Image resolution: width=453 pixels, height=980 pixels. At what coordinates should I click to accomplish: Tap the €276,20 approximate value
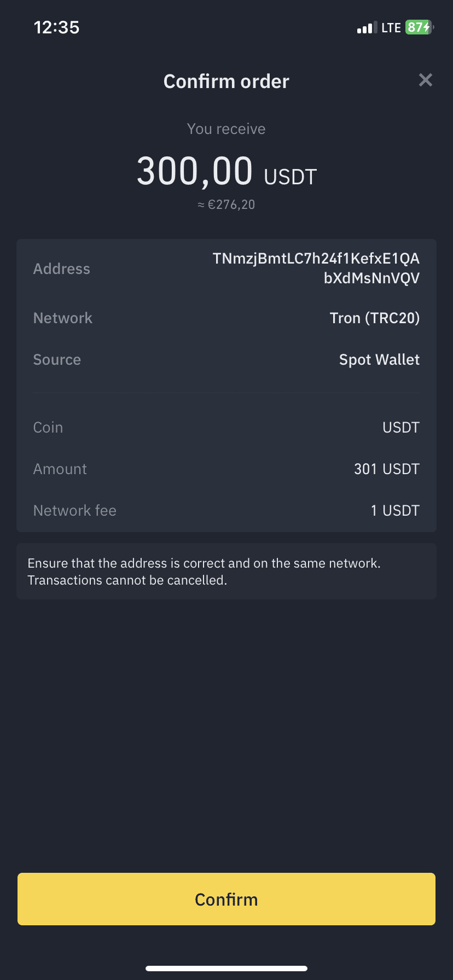click(226, 205)
